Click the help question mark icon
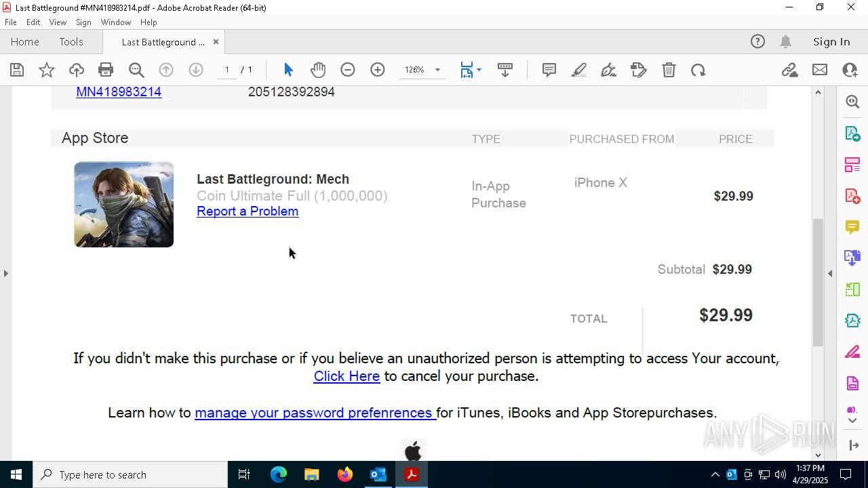 [757, 42]
